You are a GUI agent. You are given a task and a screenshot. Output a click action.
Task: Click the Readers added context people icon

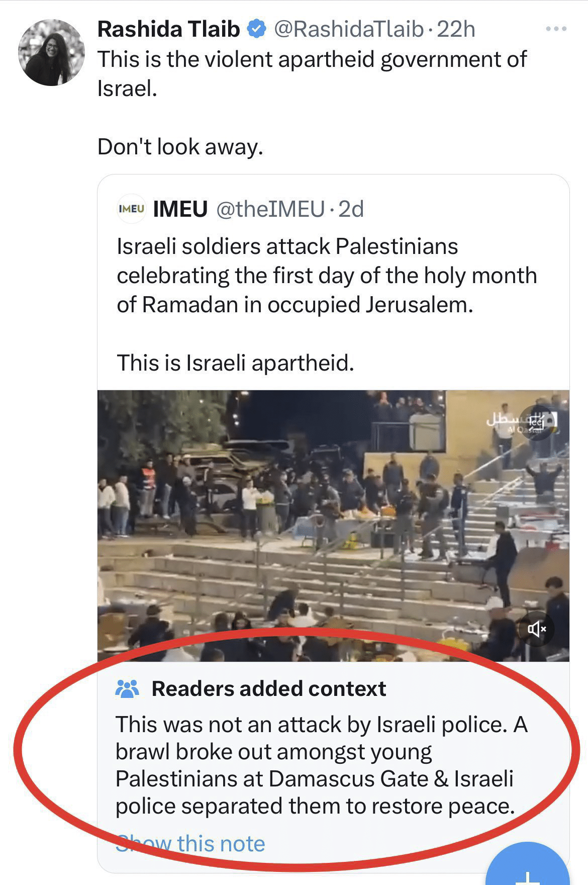coord(127,688)
